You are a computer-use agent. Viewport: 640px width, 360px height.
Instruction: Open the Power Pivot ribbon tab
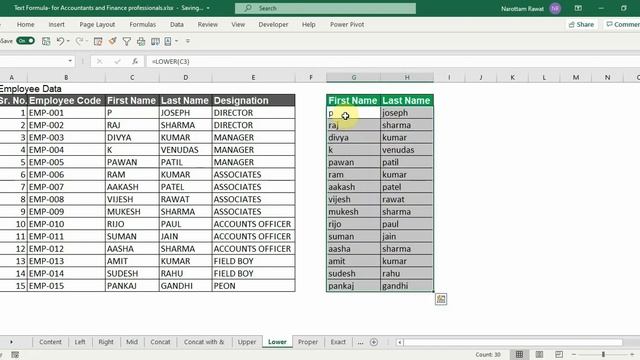click(347, 24)
